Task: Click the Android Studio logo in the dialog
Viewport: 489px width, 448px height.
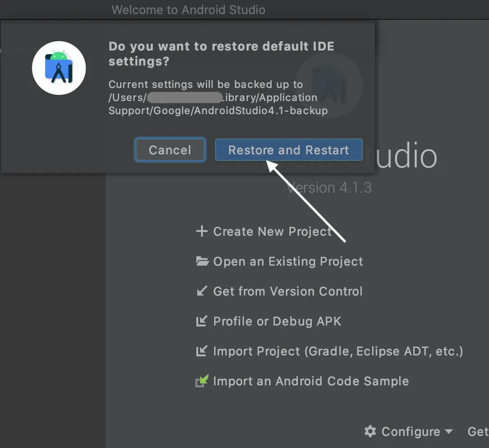Action: click(x=59, y=68)
